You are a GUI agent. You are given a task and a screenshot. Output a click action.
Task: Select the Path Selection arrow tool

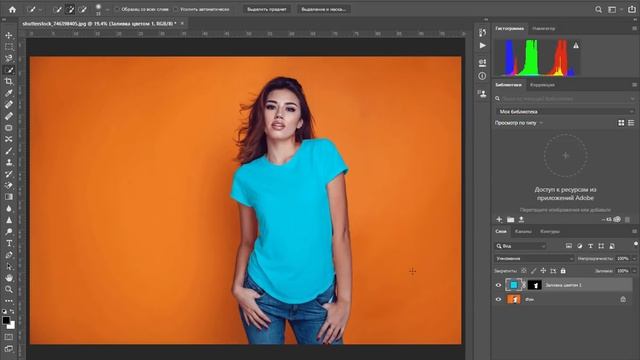tap(9, 267)
